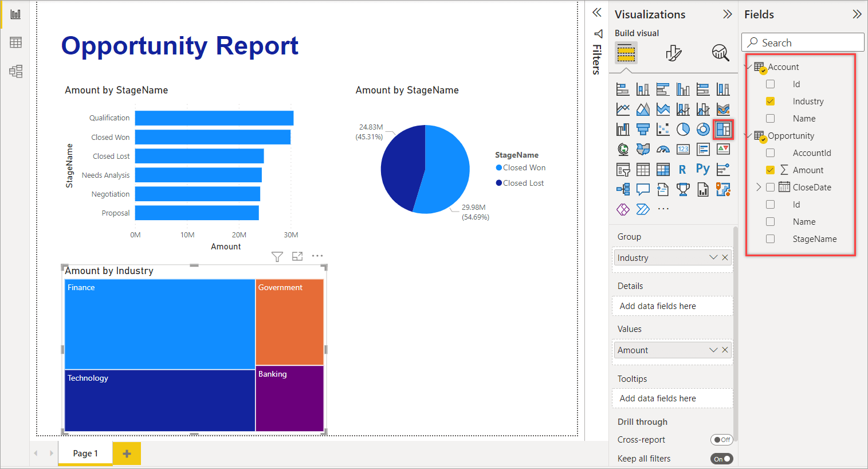Open the Data view from left sidebar
The image size is (868, 469).
(x=15, y=42)
